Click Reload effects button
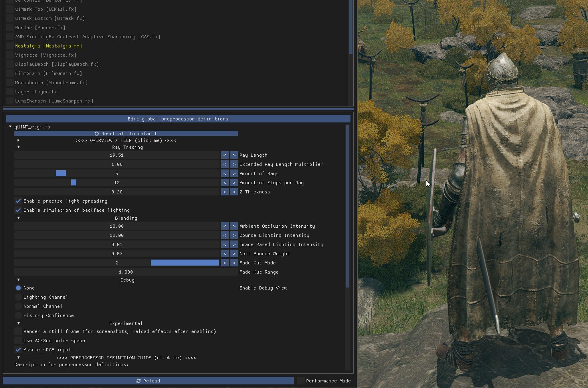This screenshot has height=388, width=588. pyautogui.click(x=148, y=381)
